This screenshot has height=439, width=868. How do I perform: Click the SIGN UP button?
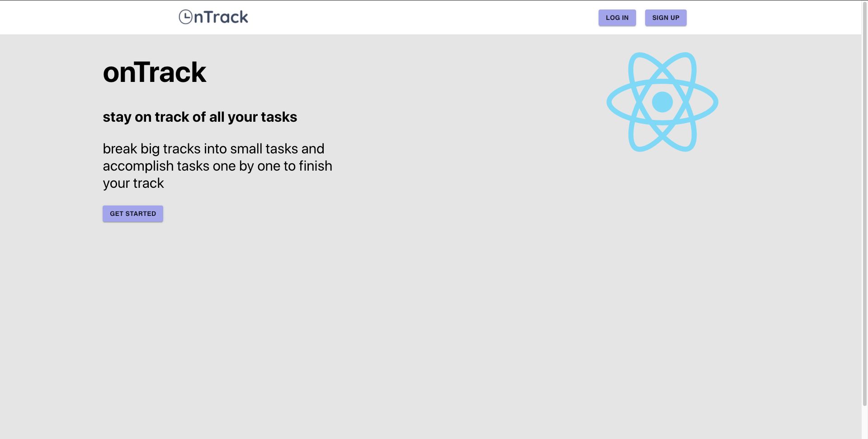point(665,18)
